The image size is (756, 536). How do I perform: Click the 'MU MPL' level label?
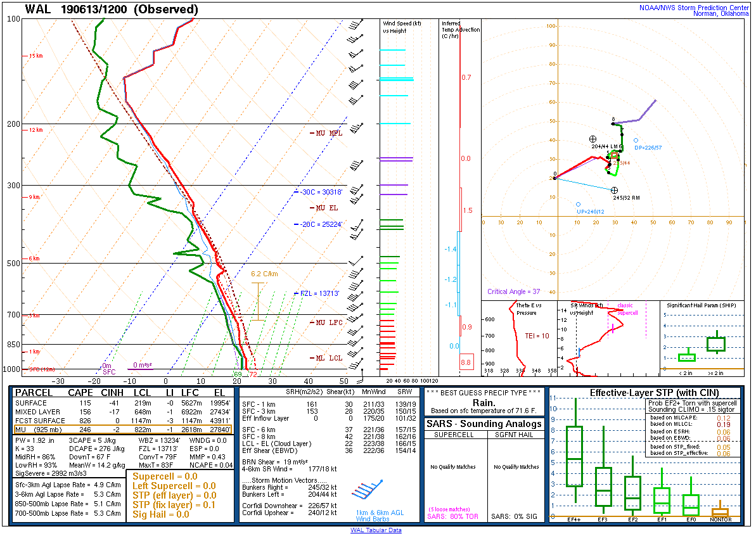(329, 133)
